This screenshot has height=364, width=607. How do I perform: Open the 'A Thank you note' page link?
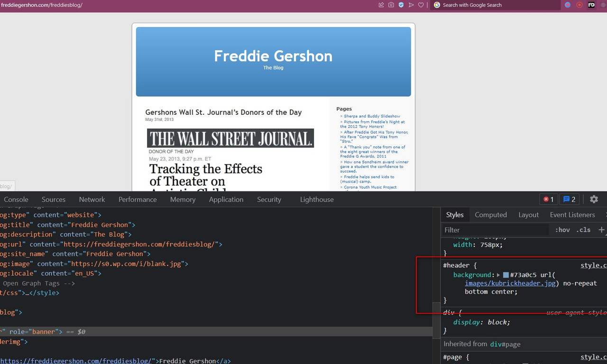tap(373, 152)
